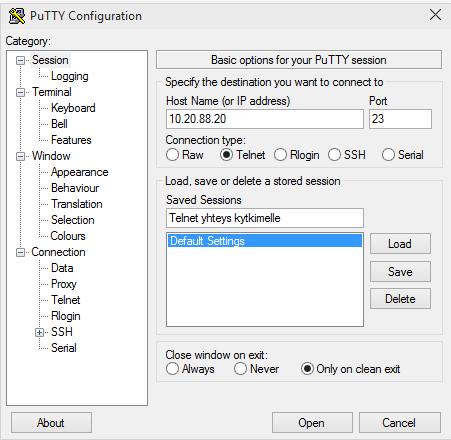Click the Port input field
451x440 pixels.
(x=400, y=119)
